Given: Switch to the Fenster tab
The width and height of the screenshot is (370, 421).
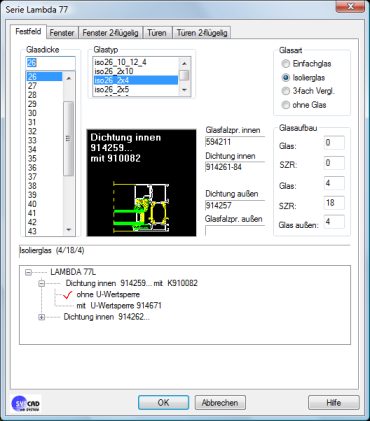Looking at the screenshot, I should coord(62,33).
